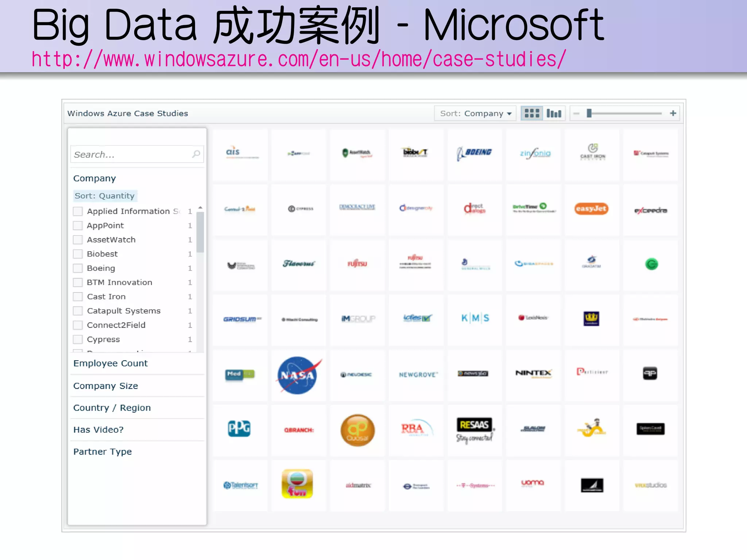Open the Newgrove logo tile
This screenshot has height=560, width=747.
point(416,375)
